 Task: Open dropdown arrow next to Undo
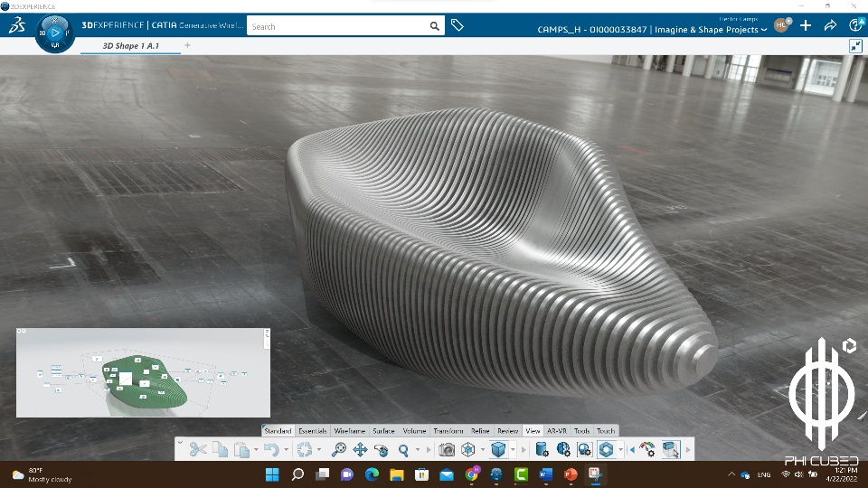(287, 450)
